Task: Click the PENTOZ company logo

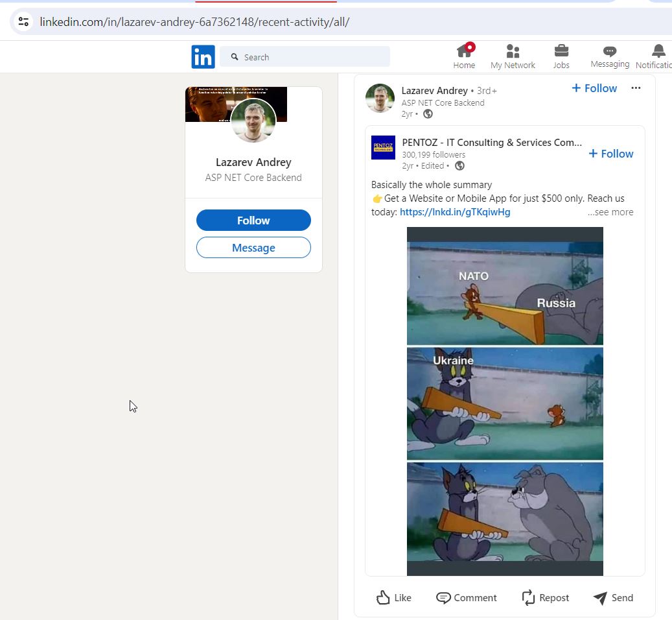Action: point(383,147)
